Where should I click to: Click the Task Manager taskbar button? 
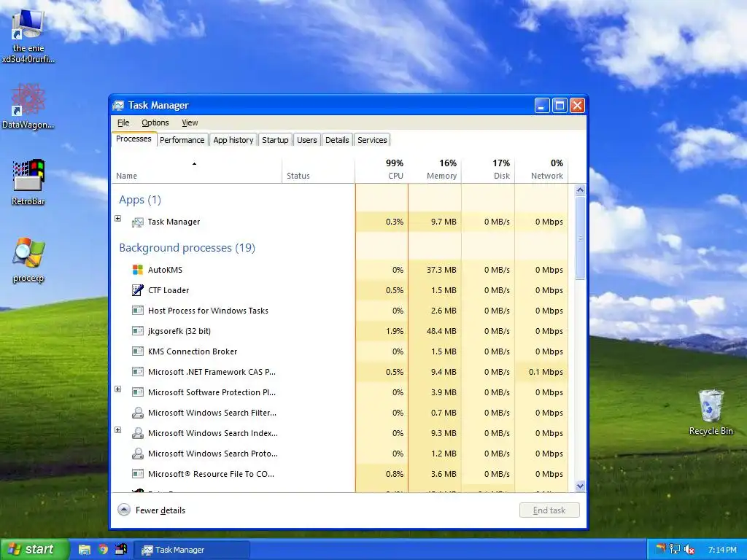coord(192,550)
